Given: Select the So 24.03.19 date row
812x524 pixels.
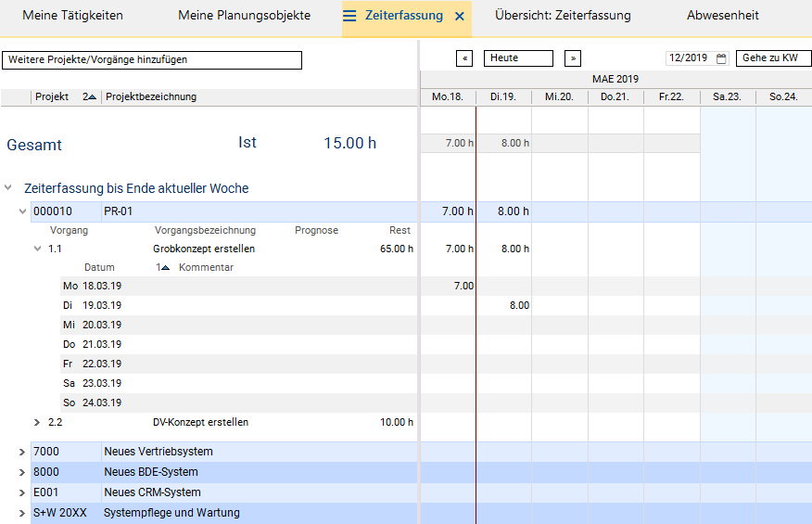Looking at the screenshot, I should pyautogui.click(x=239, y=403).
